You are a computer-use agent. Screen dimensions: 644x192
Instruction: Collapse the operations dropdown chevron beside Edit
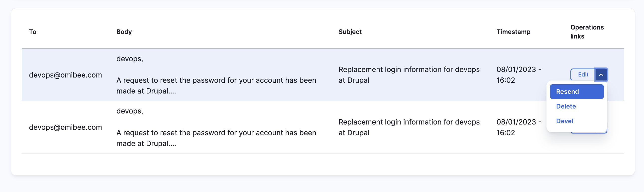click(x=601, y=75)
